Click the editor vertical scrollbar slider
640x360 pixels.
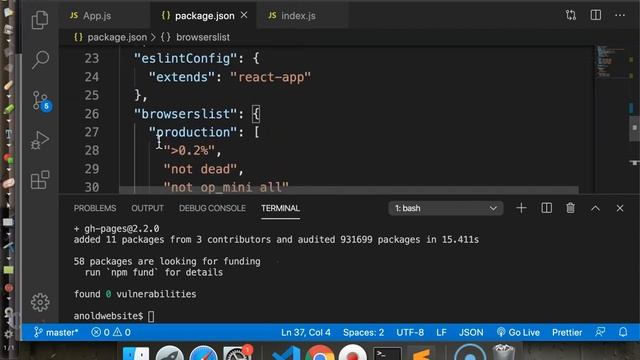click(x=634, y=128)
